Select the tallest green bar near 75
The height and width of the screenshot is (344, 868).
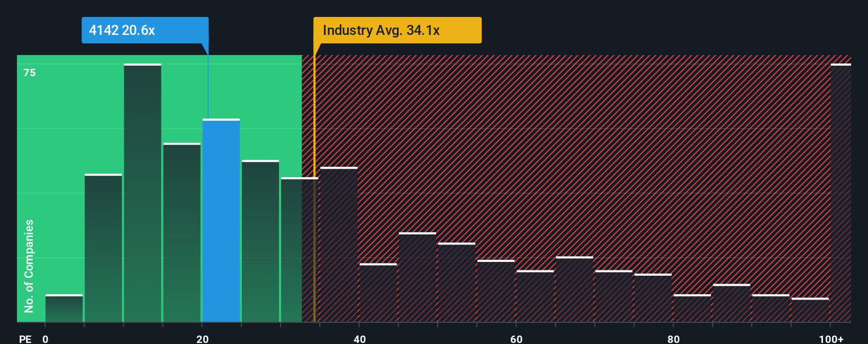click(142, 193)
